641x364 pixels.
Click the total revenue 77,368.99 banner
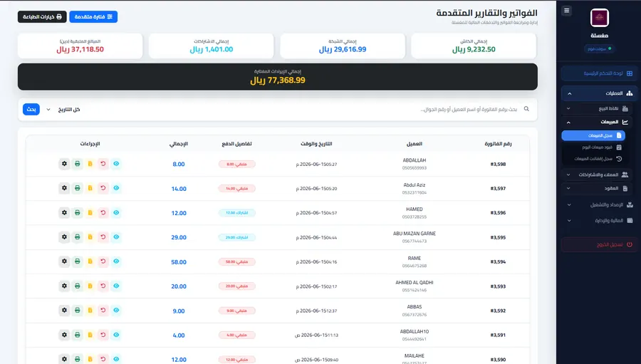pyautogui.click(x=278, y=76)
